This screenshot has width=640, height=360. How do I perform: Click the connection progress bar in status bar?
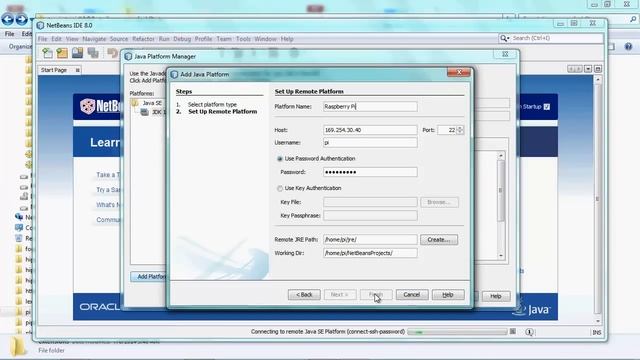[x=458, y=332]
